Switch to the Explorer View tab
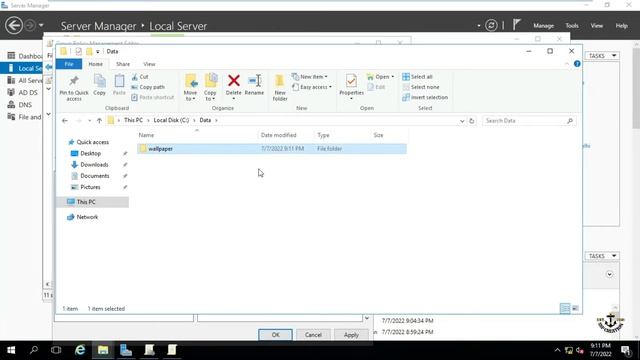The image size is (640, 360). click(149, 64)
